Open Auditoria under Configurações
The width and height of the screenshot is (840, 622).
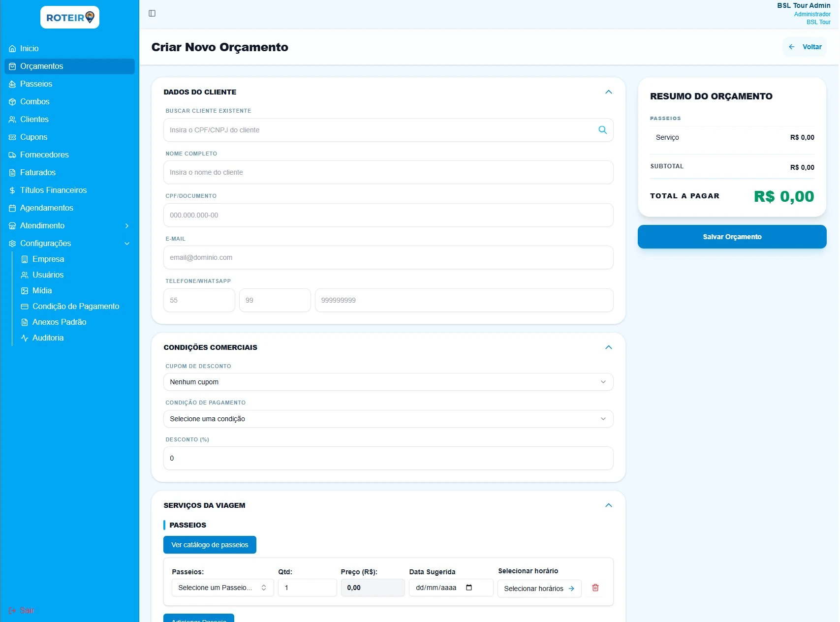[x=48, y=338]
